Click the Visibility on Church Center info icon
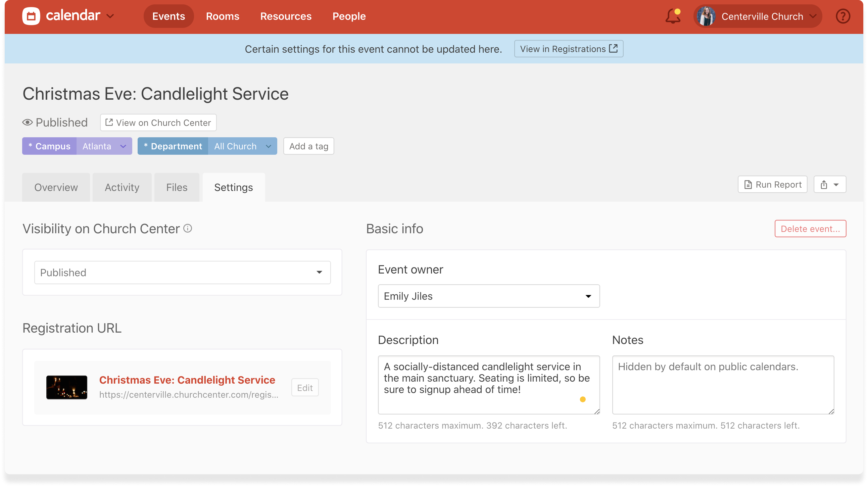Viewport: 868px width, 487px height. pyautogui.click(x=188, y=229)
